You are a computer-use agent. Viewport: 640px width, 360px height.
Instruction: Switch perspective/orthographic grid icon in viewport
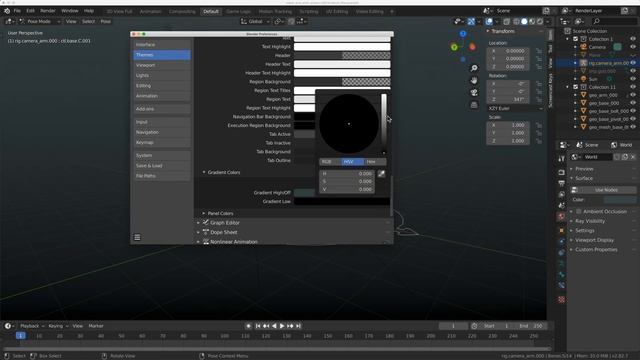474,105
